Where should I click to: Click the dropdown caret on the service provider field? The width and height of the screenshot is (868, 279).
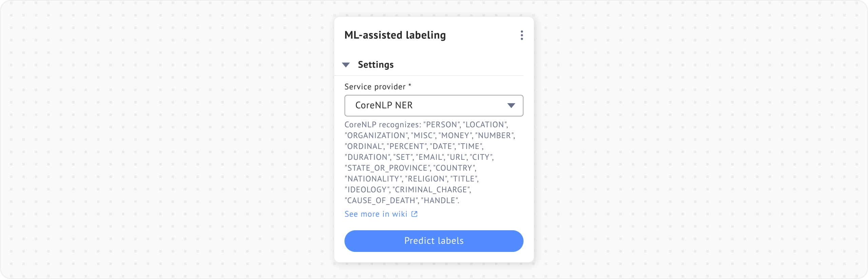pos(511,106)
